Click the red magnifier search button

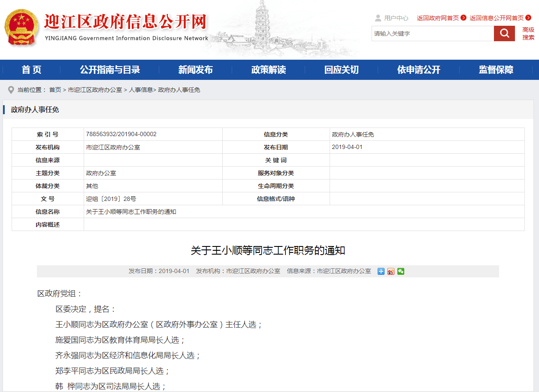[504, 33]
